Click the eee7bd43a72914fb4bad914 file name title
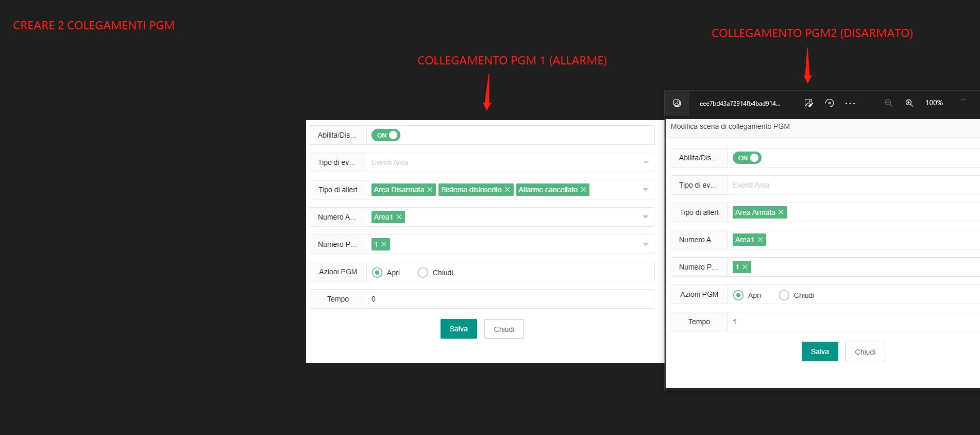980x435 pixels. (739, 104)
